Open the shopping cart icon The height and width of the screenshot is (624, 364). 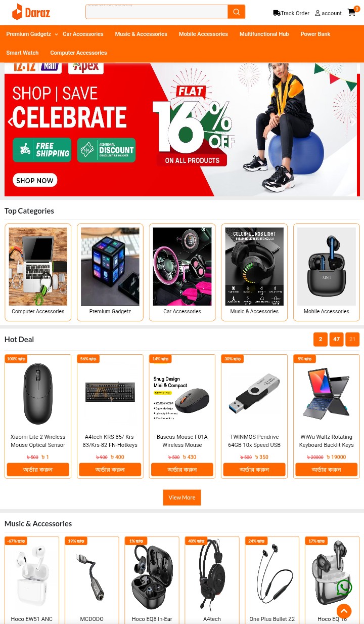[352, 12]
